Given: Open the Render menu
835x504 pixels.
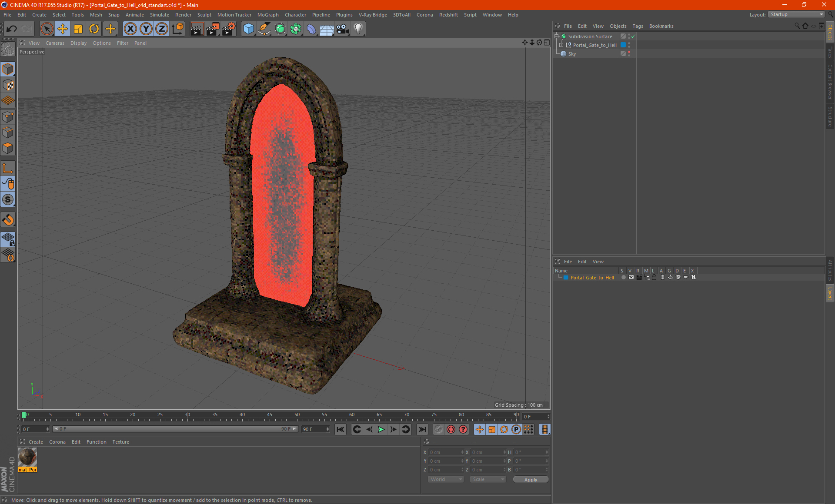Looking at the screenshot, I should (x=183, y=15).
